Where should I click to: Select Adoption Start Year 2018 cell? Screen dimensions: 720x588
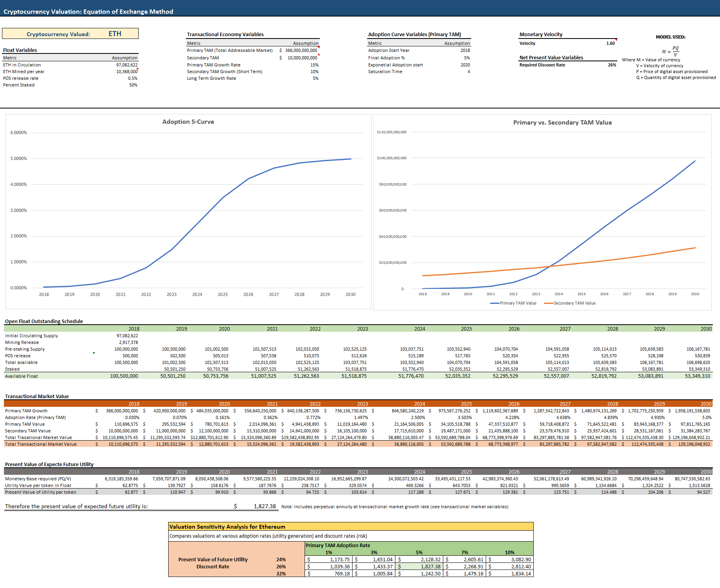(x=465, y=50)
